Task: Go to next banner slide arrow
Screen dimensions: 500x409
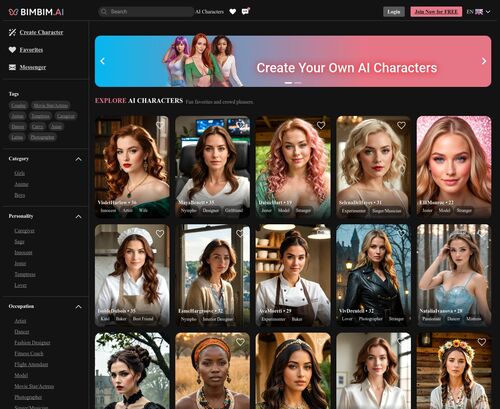Action: pos(484,61)
